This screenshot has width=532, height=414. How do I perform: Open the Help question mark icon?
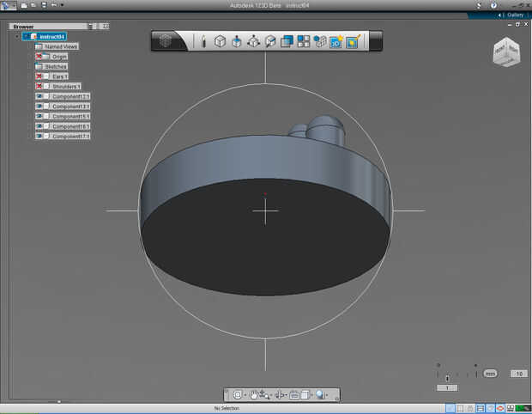click(x=493, y=5)
